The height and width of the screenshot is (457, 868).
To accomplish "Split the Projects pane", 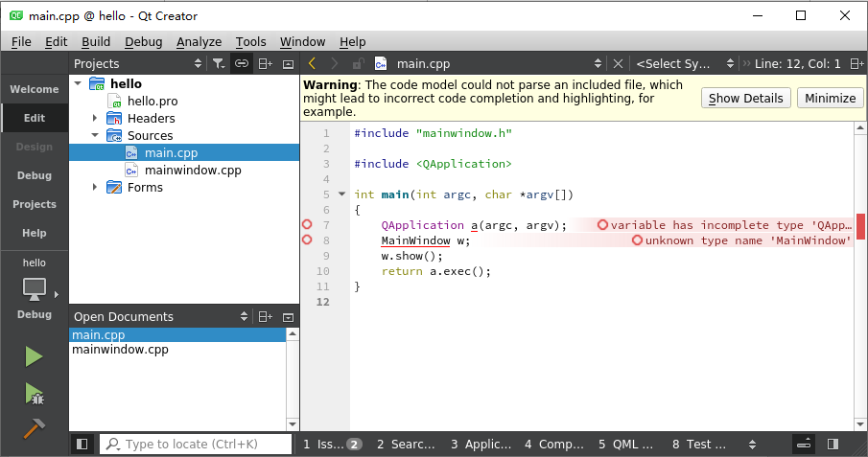I will point(265,63).
